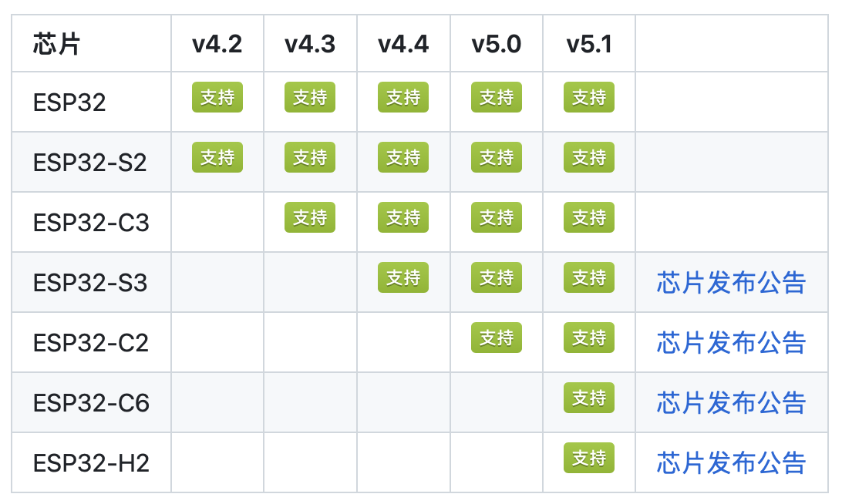The image size is (842, 504).
Task: Select the ESP32-S2 row label
Action: [x=89, y=163]
